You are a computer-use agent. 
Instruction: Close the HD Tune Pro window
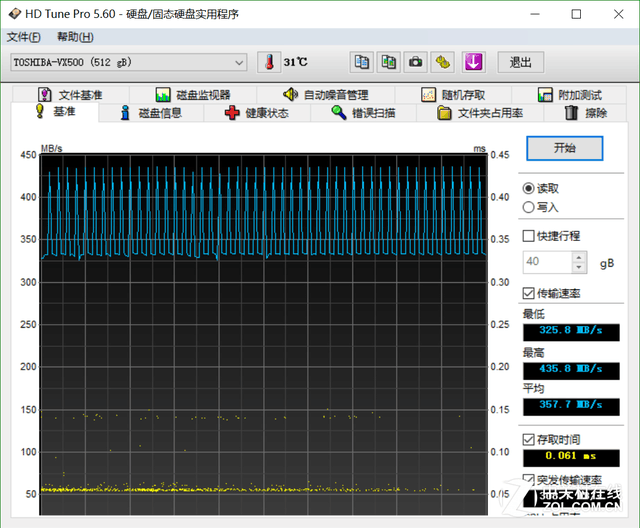coord(618,14)
